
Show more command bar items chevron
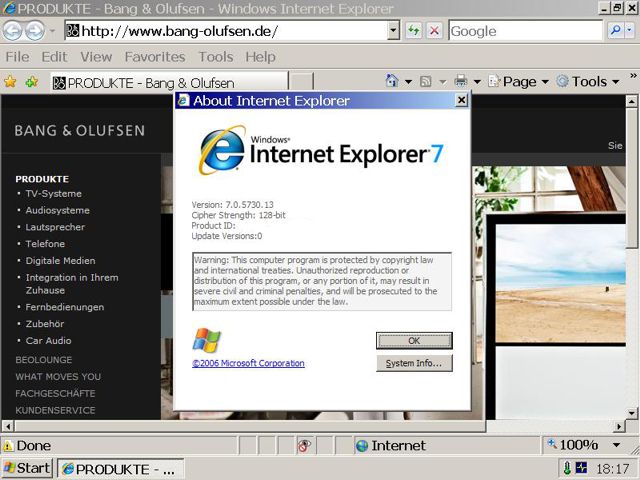pyautogui.click(x=633, y=76)
